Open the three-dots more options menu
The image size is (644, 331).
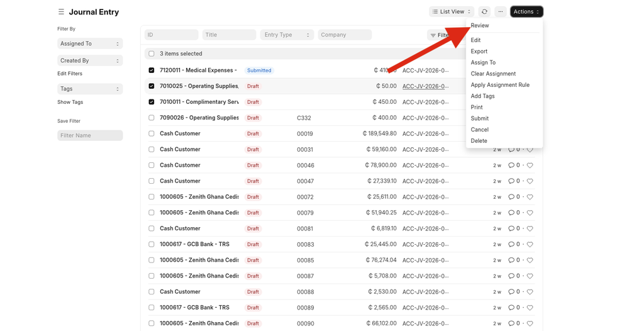[x=501, y=12]
